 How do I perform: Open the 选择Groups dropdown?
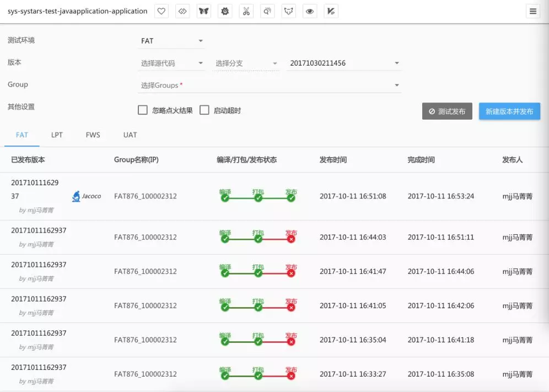coord(270,85)
